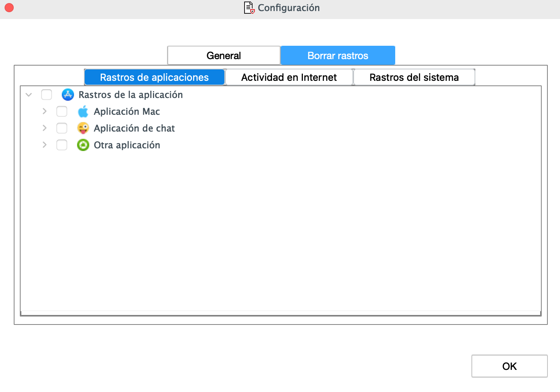Click the App Store icon for Rastros de la aplicación
Image resolution: width=560 pixels, height=392 pixels.
point(68,95)
